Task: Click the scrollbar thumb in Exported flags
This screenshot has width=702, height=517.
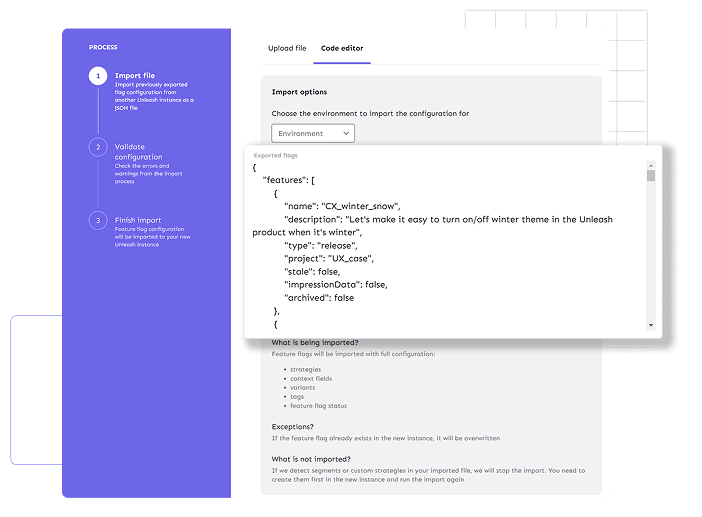Action: tap(651, 176)
